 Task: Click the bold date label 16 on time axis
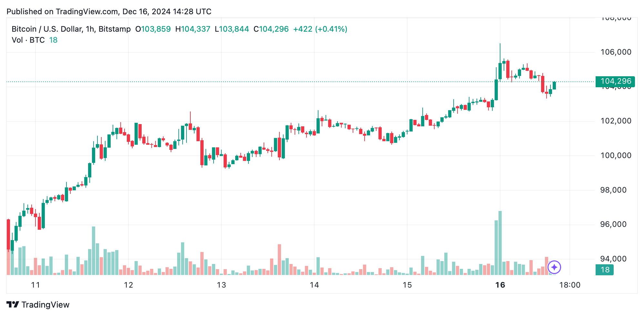pos(500,285)
